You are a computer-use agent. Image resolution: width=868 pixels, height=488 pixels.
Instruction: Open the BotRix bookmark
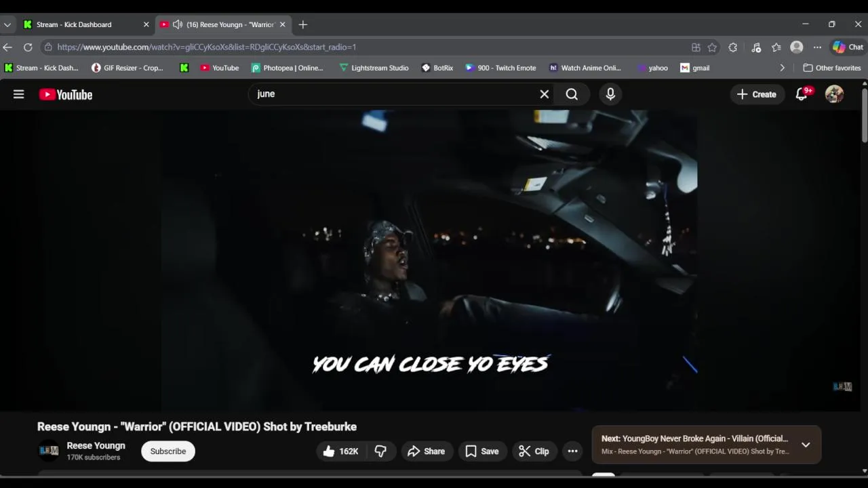point(437,68)
